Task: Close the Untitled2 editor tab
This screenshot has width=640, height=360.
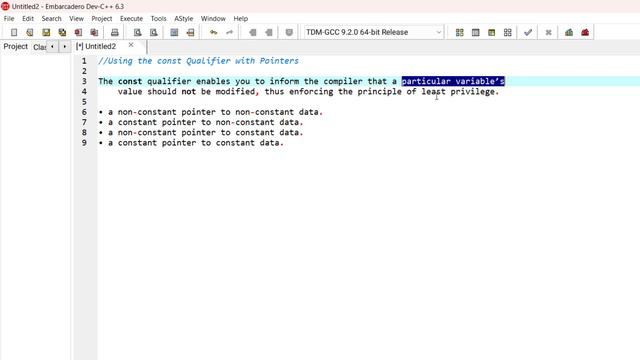Action: 131,45
